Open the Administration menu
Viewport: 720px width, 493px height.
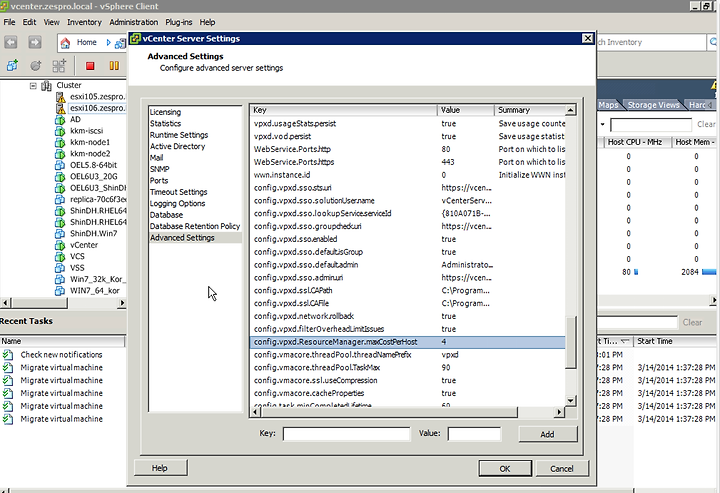click(x=134, y=22)
